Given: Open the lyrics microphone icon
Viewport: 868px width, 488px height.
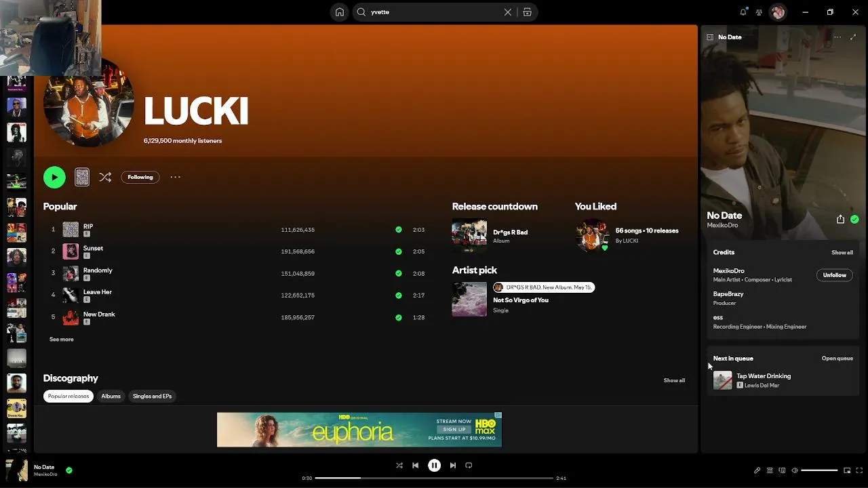Looking at the screenshot, I should (x=757, y=470).
